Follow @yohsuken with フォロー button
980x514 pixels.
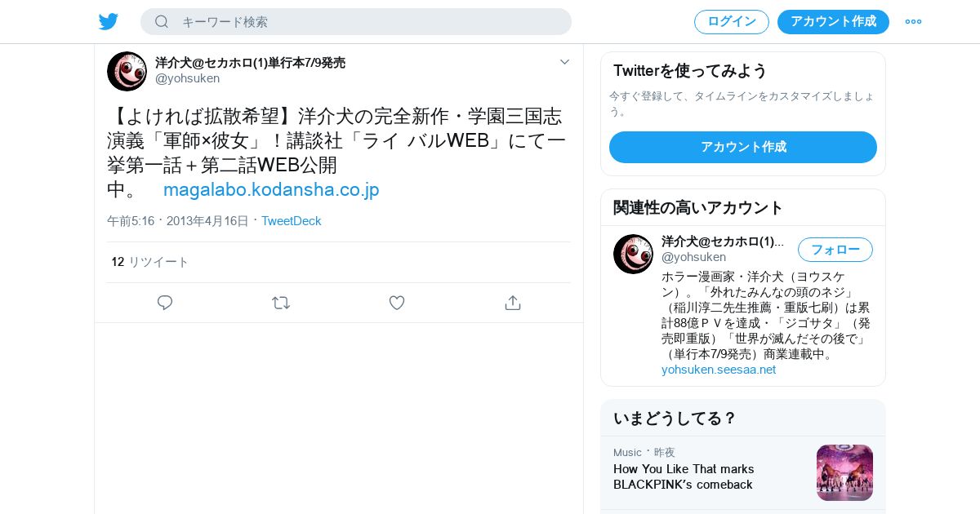coord(835,250)
